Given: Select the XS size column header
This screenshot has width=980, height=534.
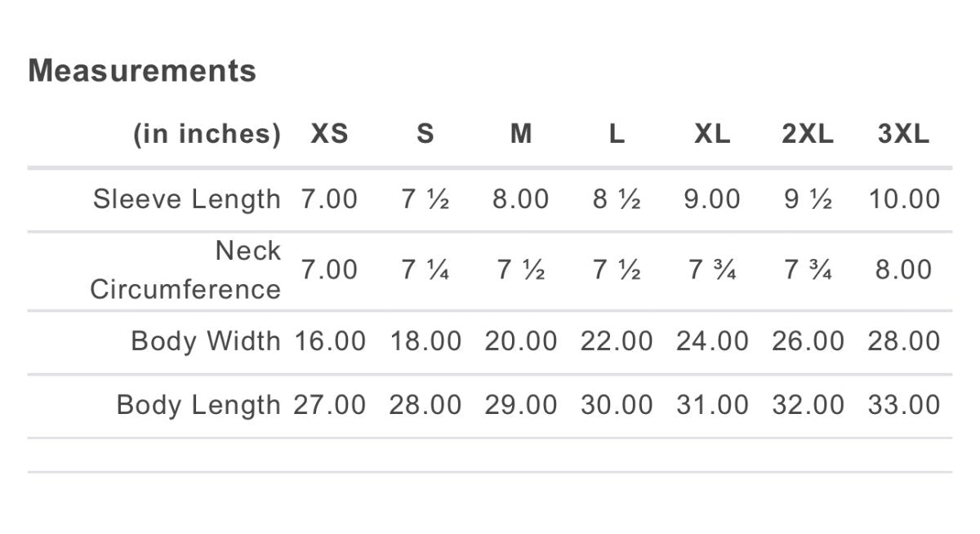Looking at the screenshot, I should (329, 134).
